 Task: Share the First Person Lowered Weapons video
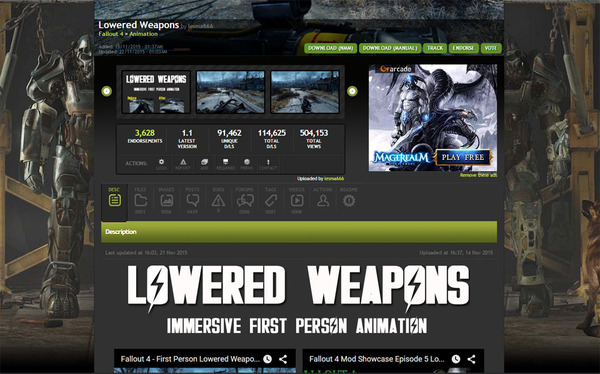click(x=283, y=359)
